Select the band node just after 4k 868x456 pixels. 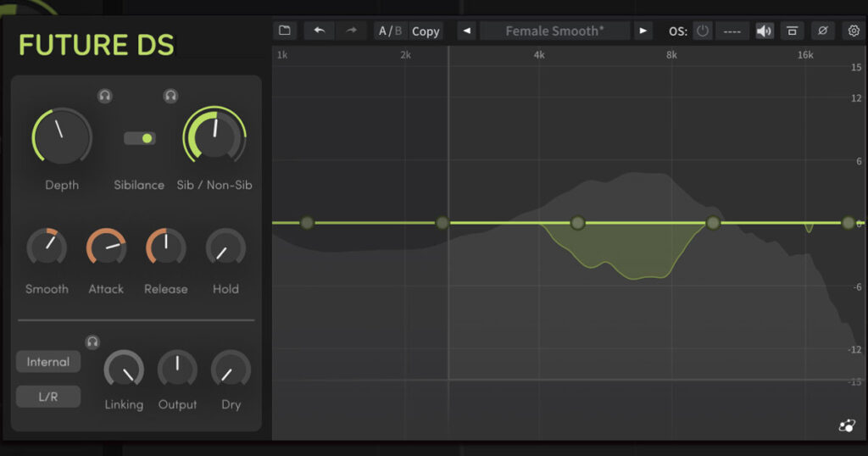point(577,223)
